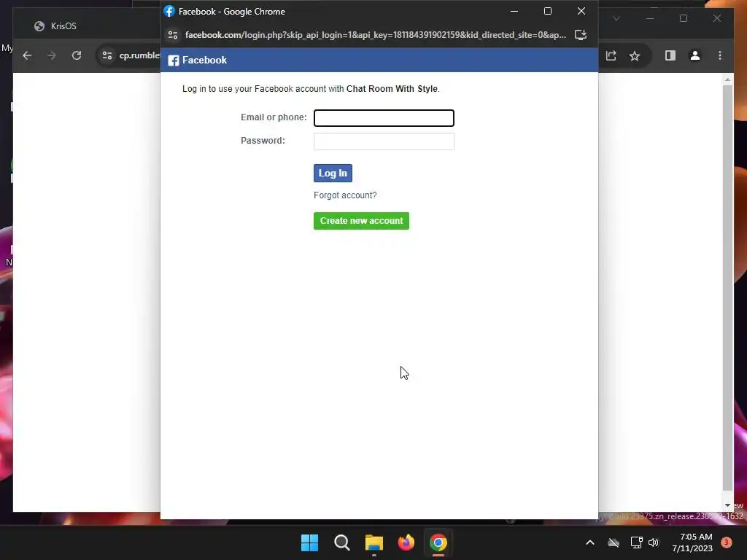Click scrollbar up arrow in background Chrome
The height and width of the screenshot is (560, 747).
pyautogui.click(x=727, y=79)
